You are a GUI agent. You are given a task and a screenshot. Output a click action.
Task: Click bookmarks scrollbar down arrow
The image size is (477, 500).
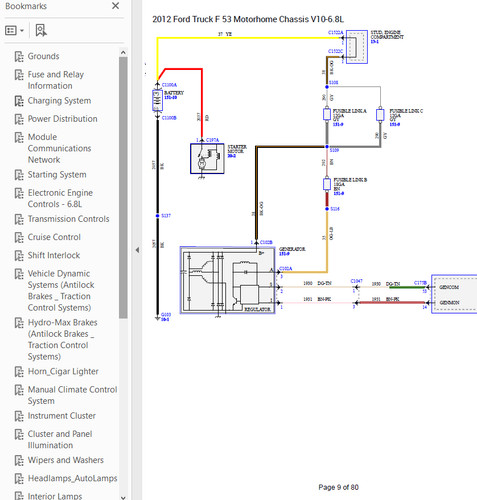pos(123,497)
